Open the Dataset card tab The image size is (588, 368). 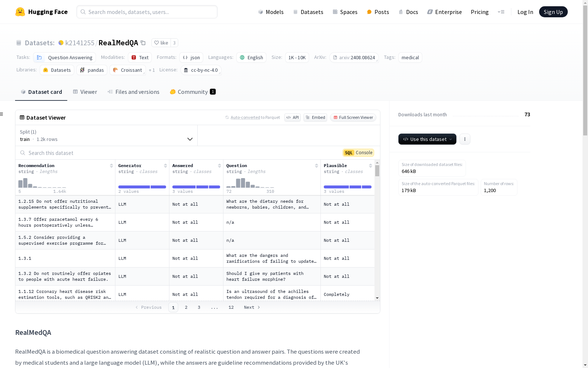pos(41,92)
